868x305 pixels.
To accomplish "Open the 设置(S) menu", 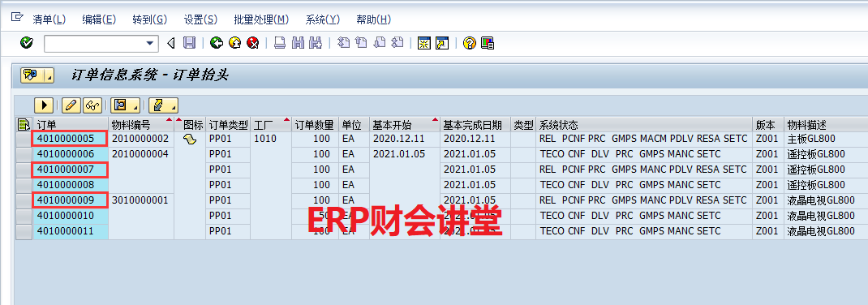I will click(x=200, y=19).
